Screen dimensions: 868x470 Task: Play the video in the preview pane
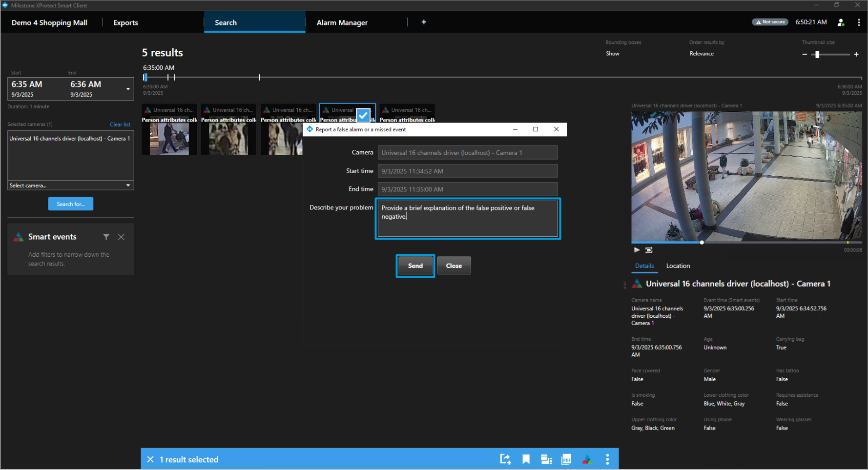click(637, 250)
